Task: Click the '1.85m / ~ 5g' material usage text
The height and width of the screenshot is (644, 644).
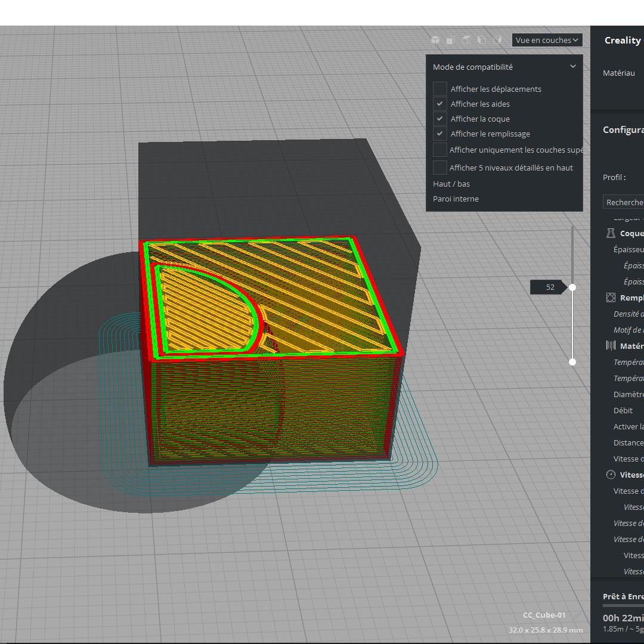Action: tap(623, 629)
